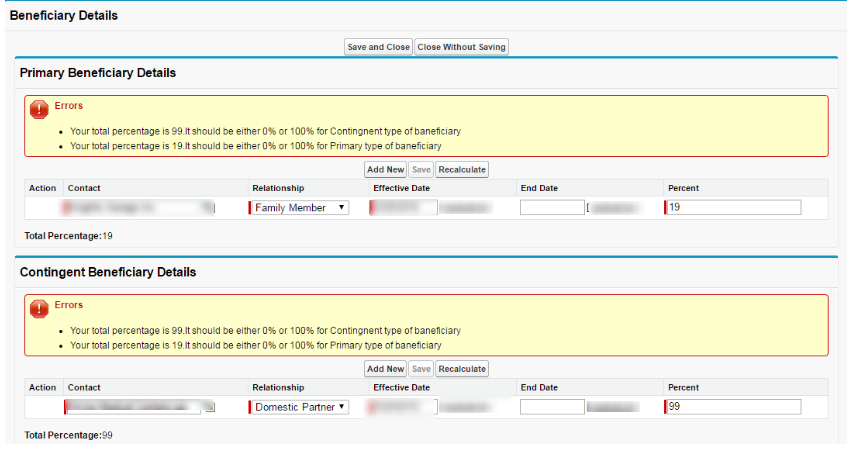Click Save in Primary Beneficiary section
This screenshot has width=847, height=455.
click(421, 170)
